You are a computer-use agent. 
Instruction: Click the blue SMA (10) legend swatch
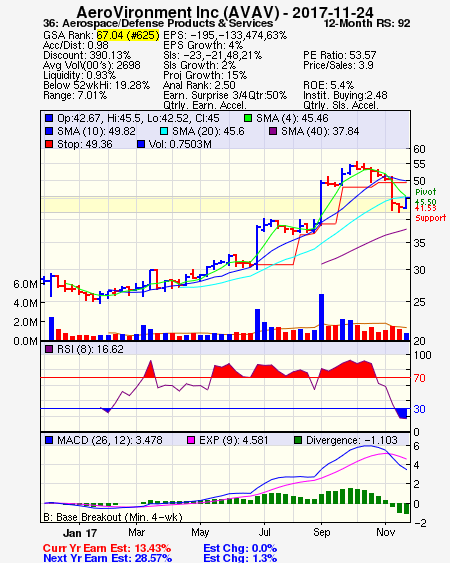click(49, 131)
